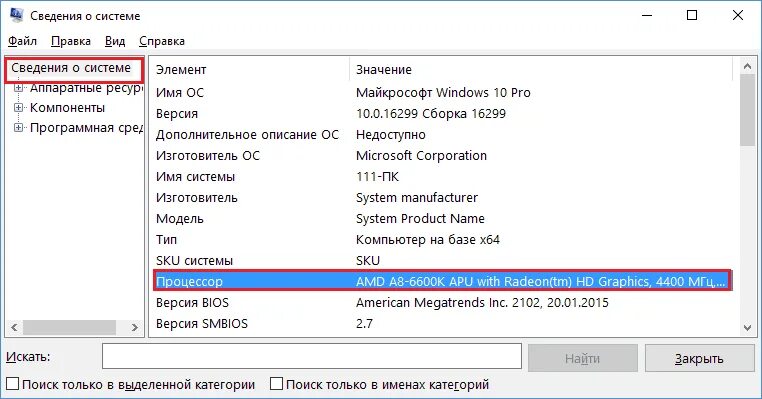Click the value System manufacturer
This screenshot has height=399, width=762.
[417, 198]
